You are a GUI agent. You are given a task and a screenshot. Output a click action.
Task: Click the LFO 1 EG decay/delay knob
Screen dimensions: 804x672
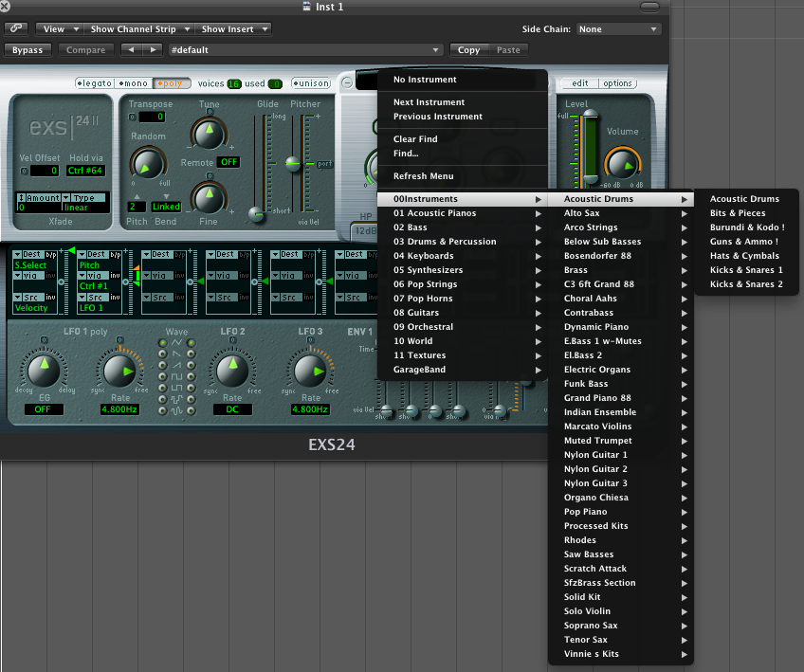pyautogui.click(x=44, y=370)
